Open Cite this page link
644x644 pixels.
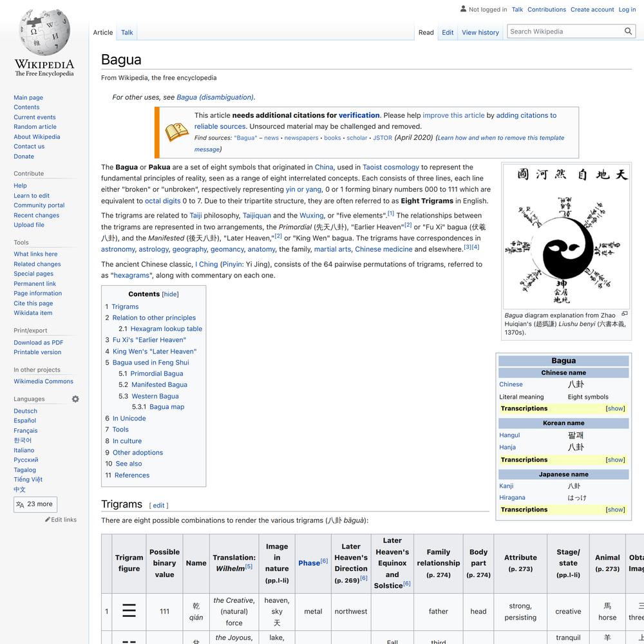tap(33, 303)
